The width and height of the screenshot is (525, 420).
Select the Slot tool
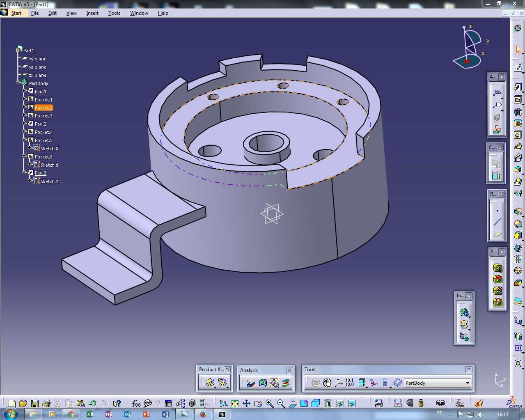tap(518, 158)
